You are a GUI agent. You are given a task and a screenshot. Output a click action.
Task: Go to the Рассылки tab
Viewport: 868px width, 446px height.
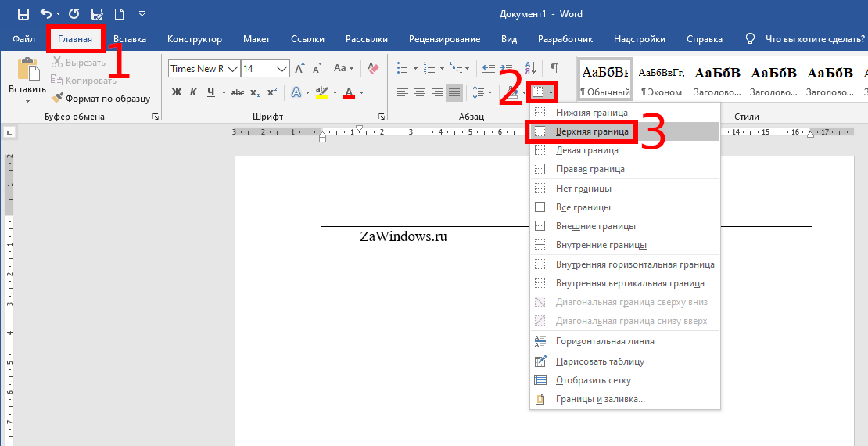coord(367,39)
